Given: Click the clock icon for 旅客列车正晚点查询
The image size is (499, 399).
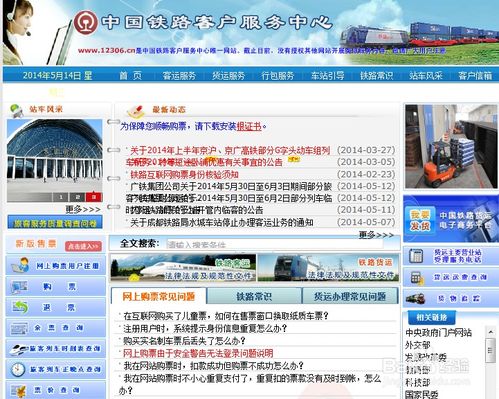Looking at the screenshot, I should (x=18, y=369).
